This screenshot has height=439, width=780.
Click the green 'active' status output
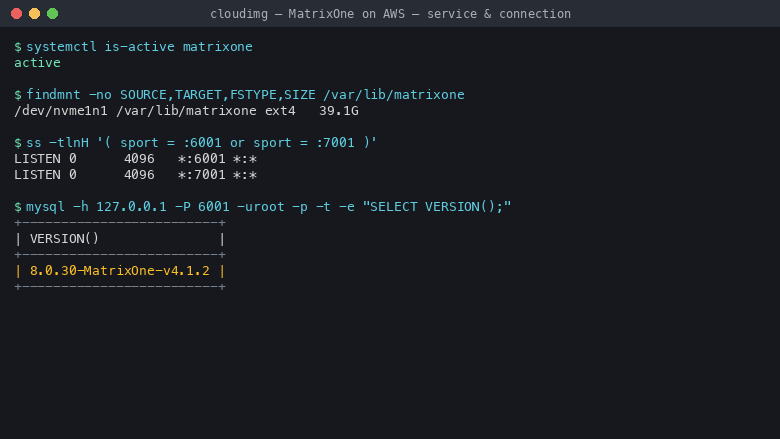tap(37, 63)
